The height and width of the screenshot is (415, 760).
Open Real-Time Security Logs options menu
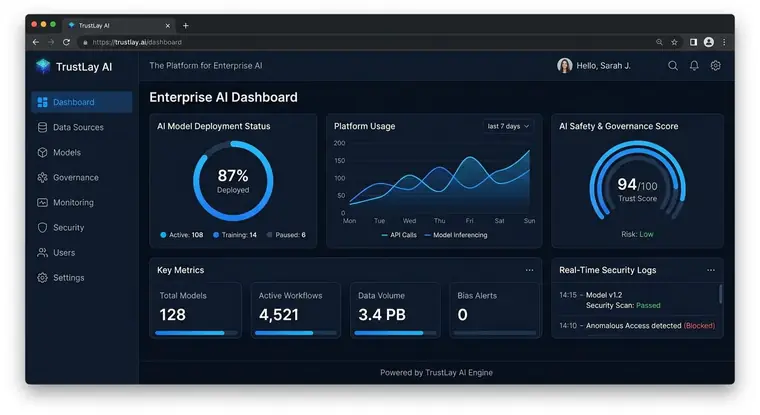tap(711, 270)
